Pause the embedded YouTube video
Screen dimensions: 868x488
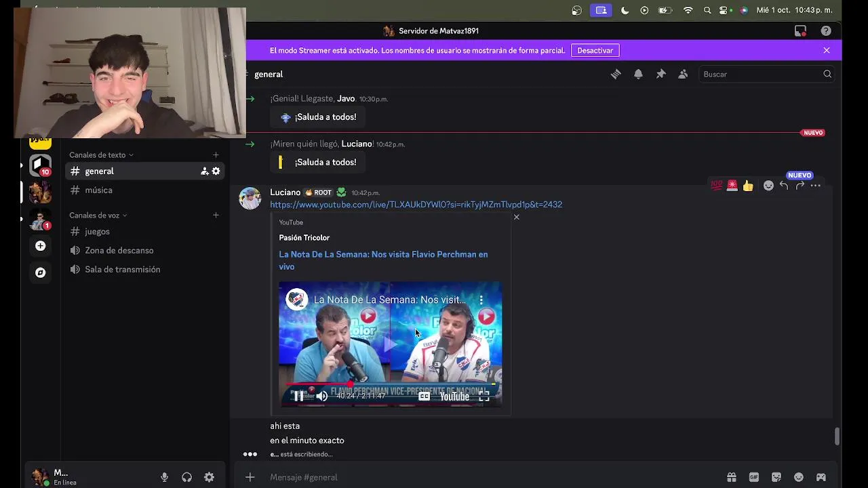point(299,396)
